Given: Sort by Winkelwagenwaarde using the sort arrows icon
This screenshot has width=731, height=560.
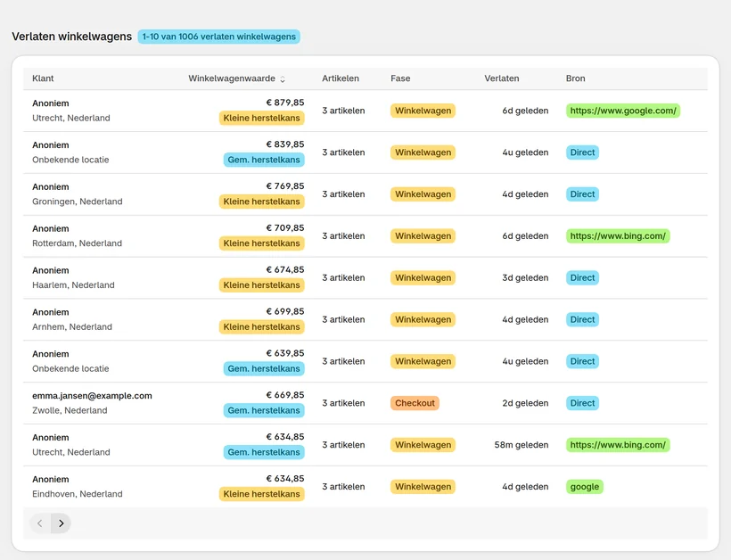Looking at the screenshot, I should tap(283, 79).
